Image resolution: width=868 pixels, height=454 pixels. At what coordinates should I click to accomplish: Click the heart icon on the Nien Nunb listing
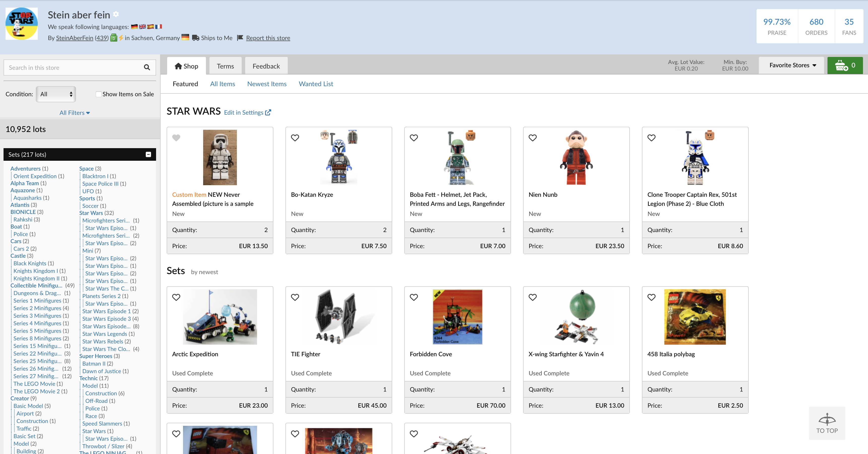(x=532, y=138)
